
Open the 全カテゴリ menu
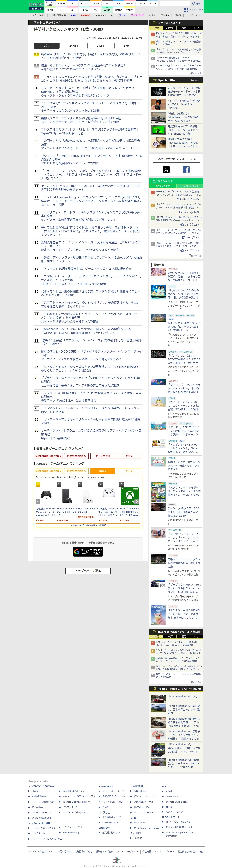point(196,16)
